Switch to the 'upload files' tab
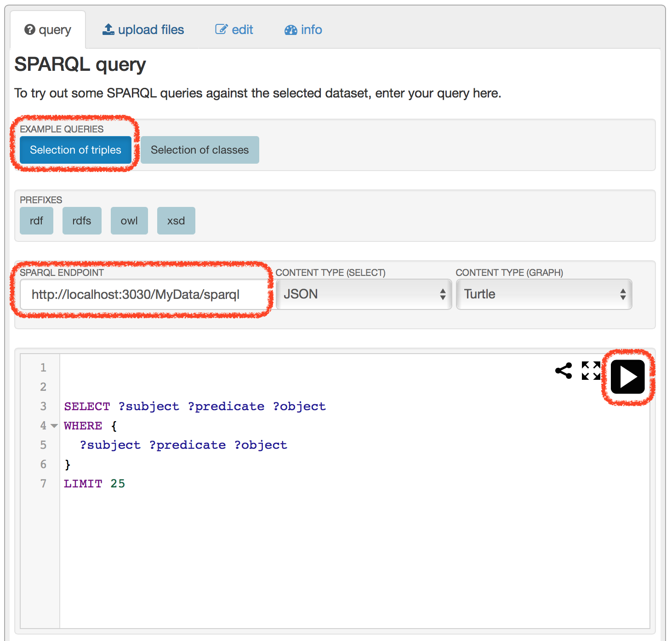The height and width of the screenshot is (641, 672). pyautogui.click(x=143, y=29)
